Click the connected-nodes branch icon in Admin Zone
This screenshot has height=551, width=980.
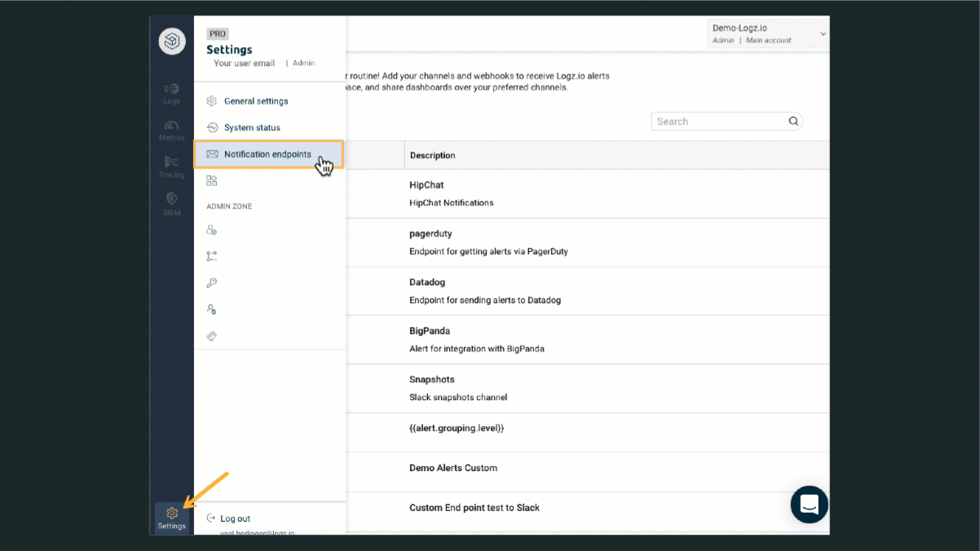pyautogui.click(x=212, y=256)
